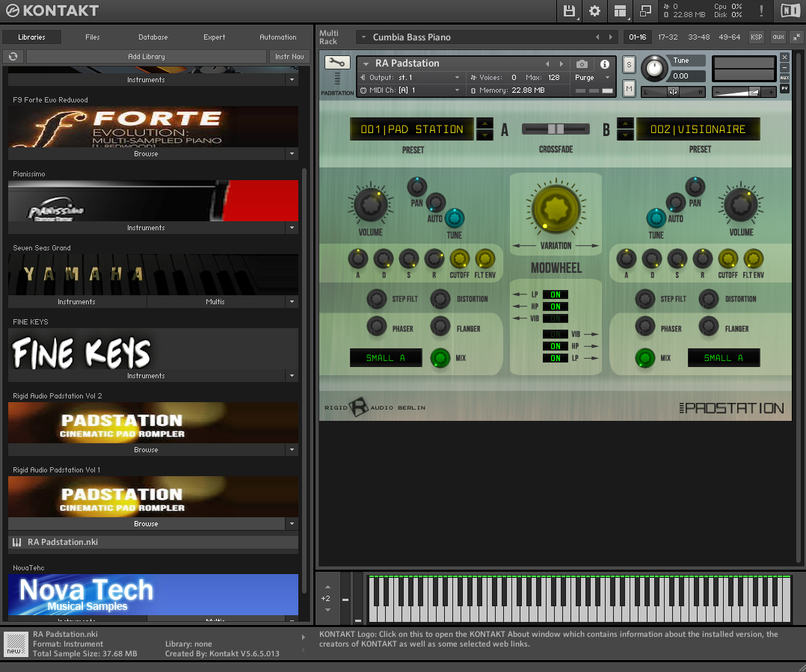806x672 pixels.
Task: Click the new-instrument icon in info pane
Action: click(16, 644)
